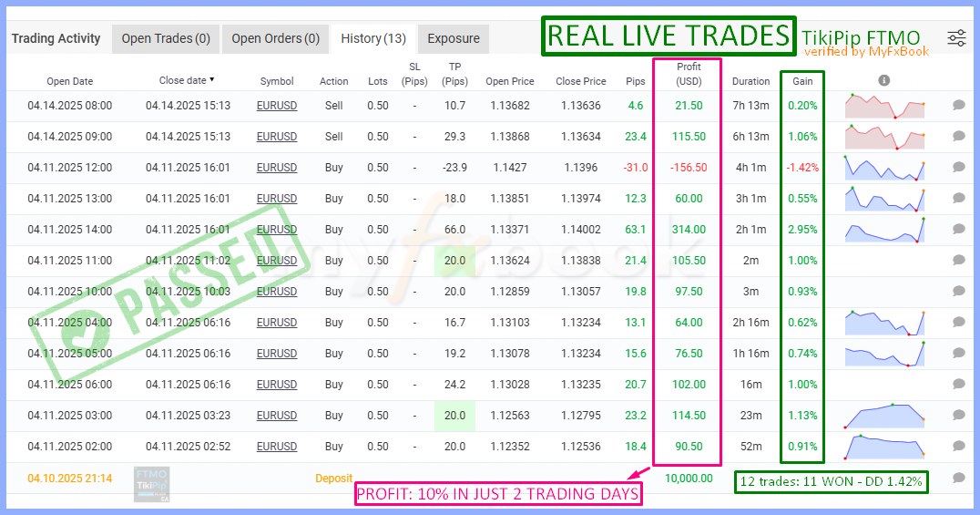
Task: Open comment icon for the 90.50 profit trade
Action: [959, 446]
